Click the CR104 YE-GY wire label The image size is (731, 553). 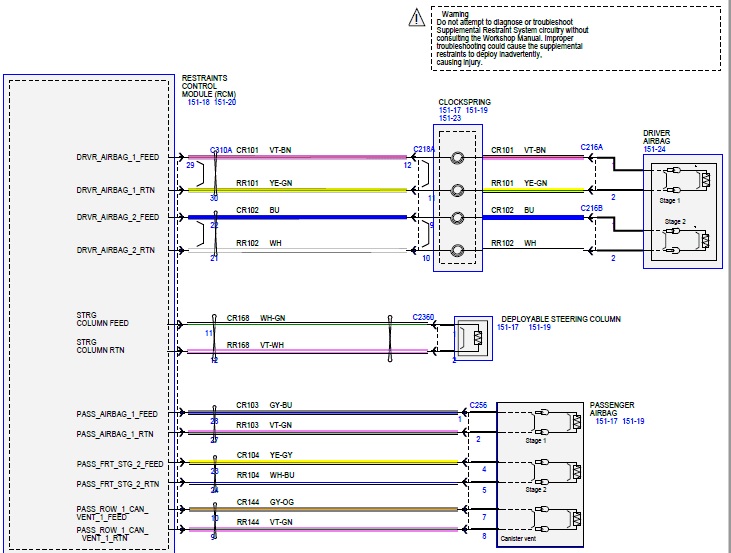(x=264, y=455)
